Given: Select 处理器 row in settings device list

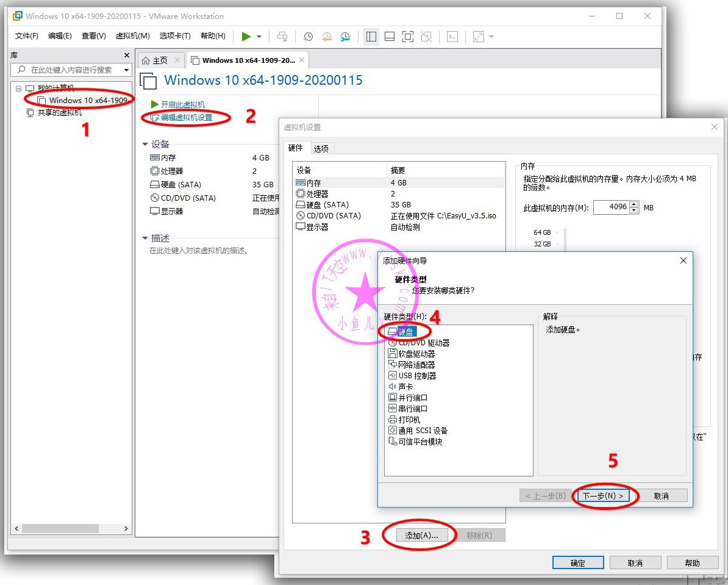Looking at the screenshot, I should [x=399, y=194].
